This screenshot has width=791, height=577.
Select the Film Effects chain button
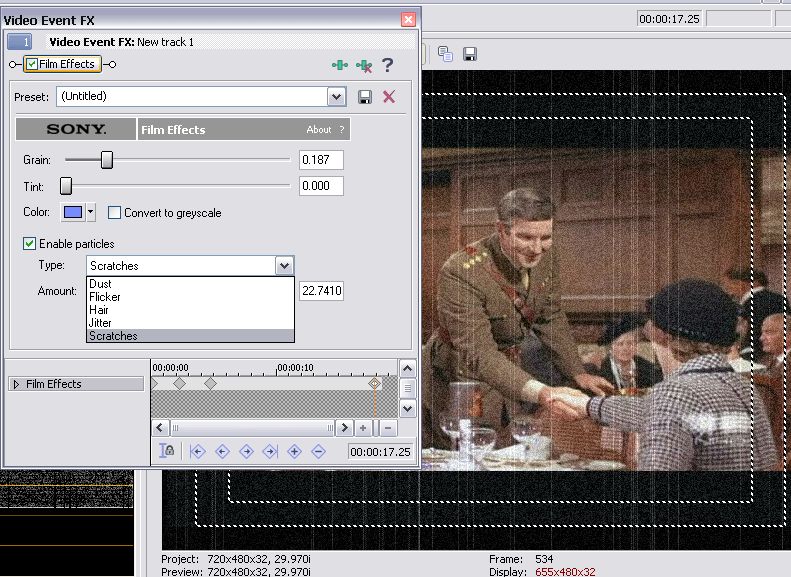63,64
